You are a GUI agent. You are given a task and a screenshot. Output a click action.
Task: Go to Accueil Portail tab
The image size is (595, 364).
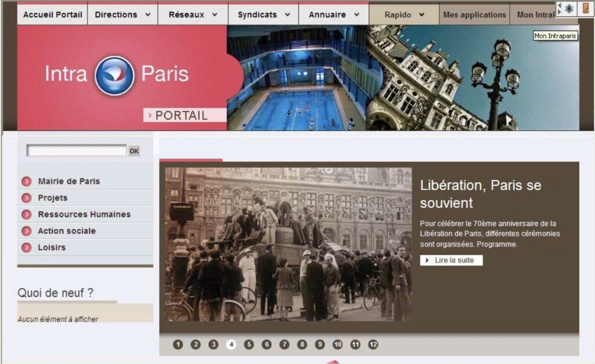52,15
